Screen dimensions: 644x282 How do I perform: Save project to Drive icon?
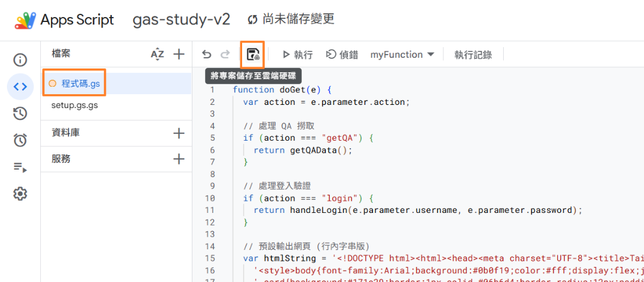click(253, 55)
